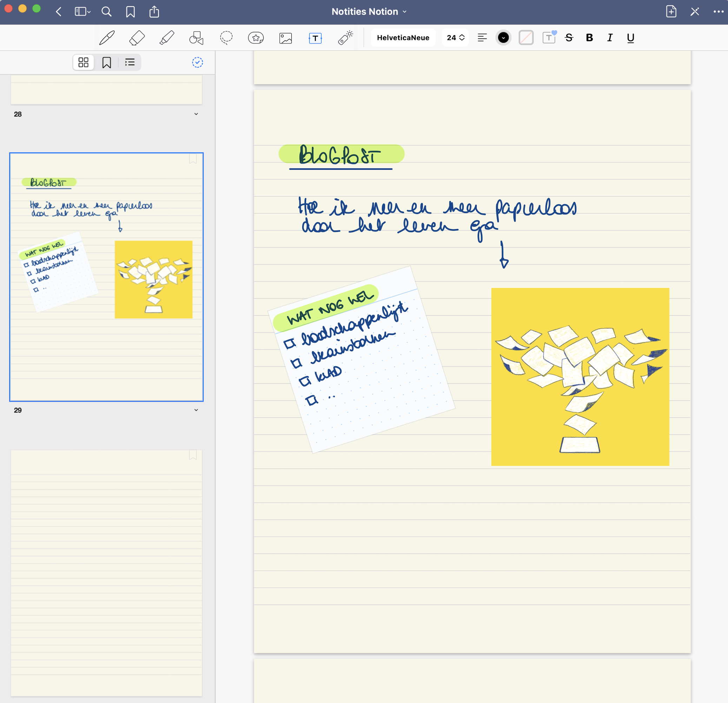Toggle bold text formatting

[589, 37]
